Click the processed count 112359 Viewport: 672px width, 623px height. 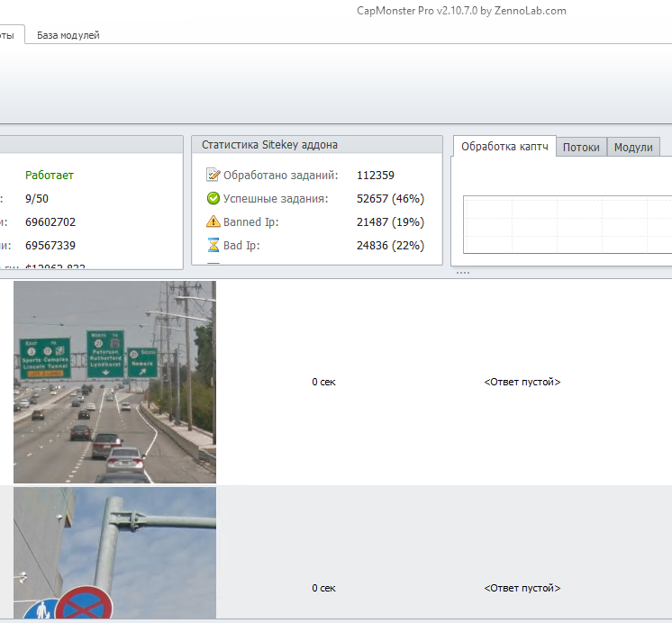[x=376, y=176]
